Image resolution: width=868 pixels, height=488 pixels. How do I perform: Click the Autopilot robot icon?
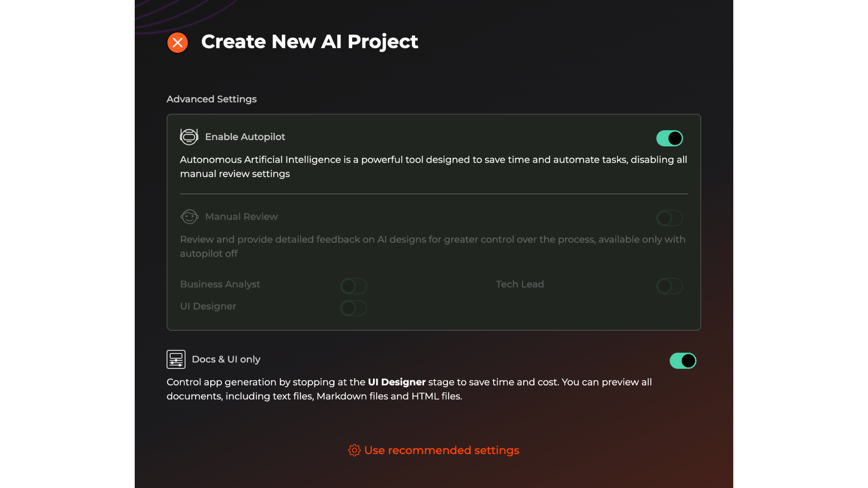[189, 137]
